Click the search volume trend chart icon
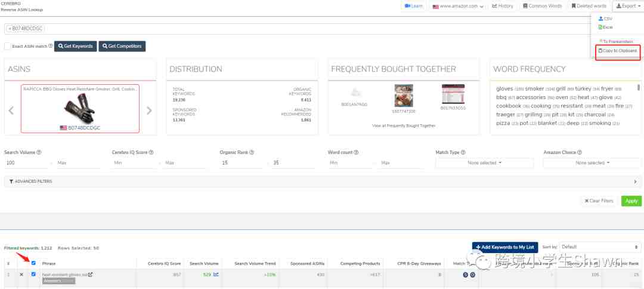Viewport: 644px width, 289px height. click(x=216, y=274)
